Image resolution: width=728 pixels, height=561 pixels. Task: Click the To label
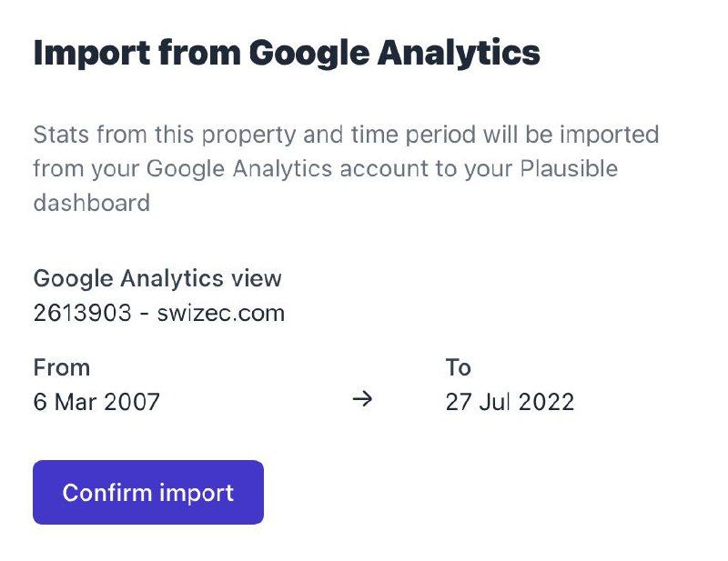click(458, 367)
